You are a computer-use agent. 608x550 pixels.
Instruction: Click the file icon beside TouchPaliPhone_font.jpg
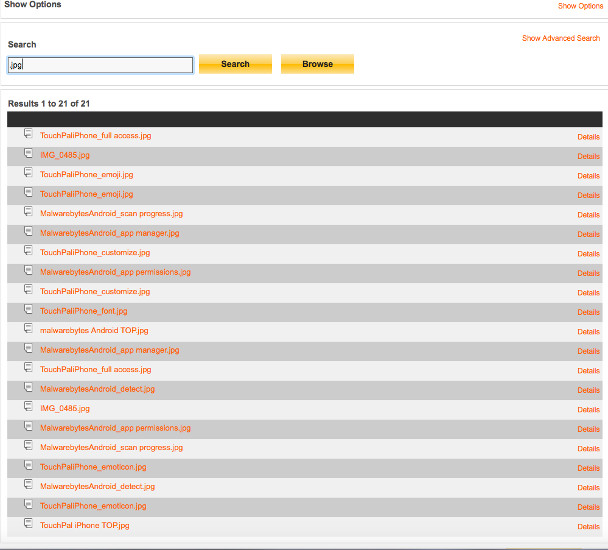[x=28, y=309]
